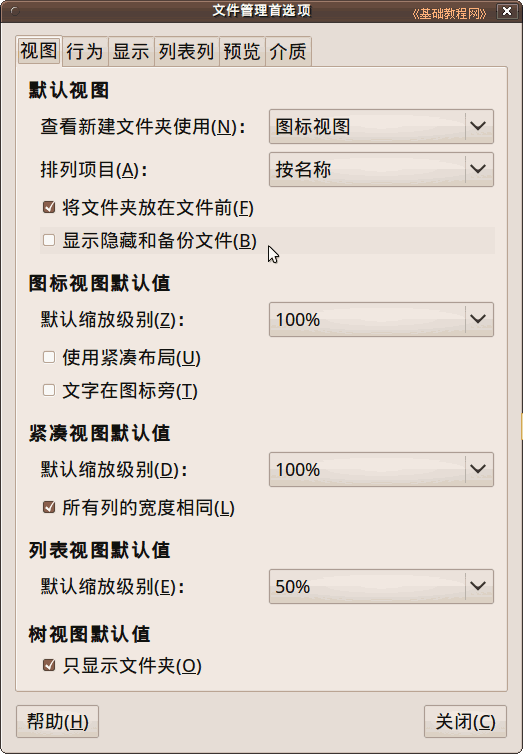Enable 显示隐藏和备份文件 checkbox
523x754 pixels.
point(49,240)
